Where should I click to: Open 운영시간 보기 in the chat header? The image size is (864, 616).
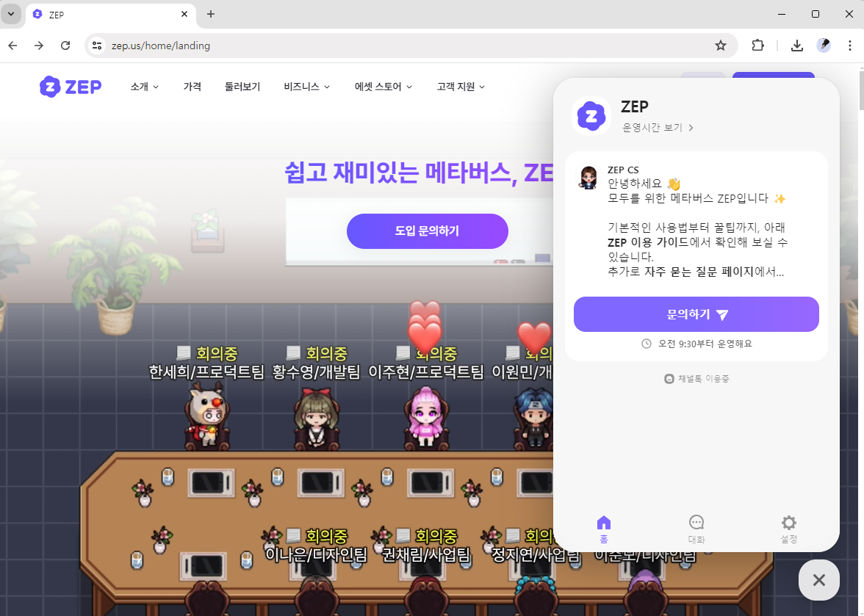click(658, 128)
